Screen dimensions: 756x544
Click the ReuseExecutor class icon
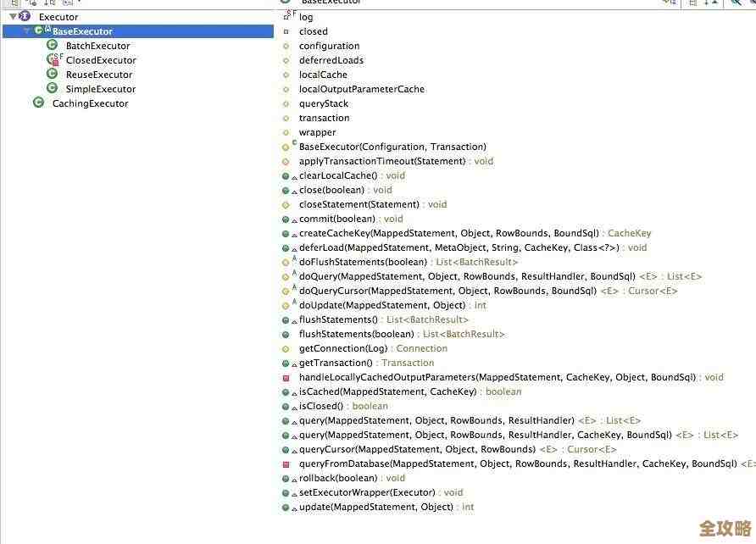(x=53, y=74)
